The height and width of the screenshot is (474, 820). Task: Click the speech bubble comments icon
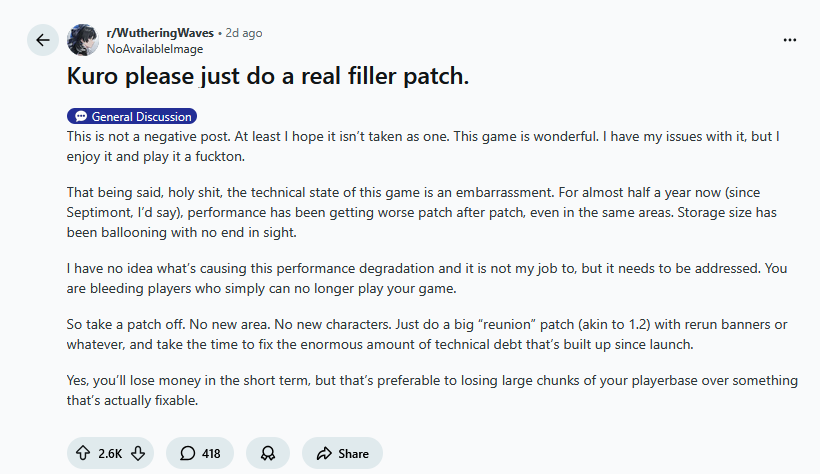click(187, 453)
